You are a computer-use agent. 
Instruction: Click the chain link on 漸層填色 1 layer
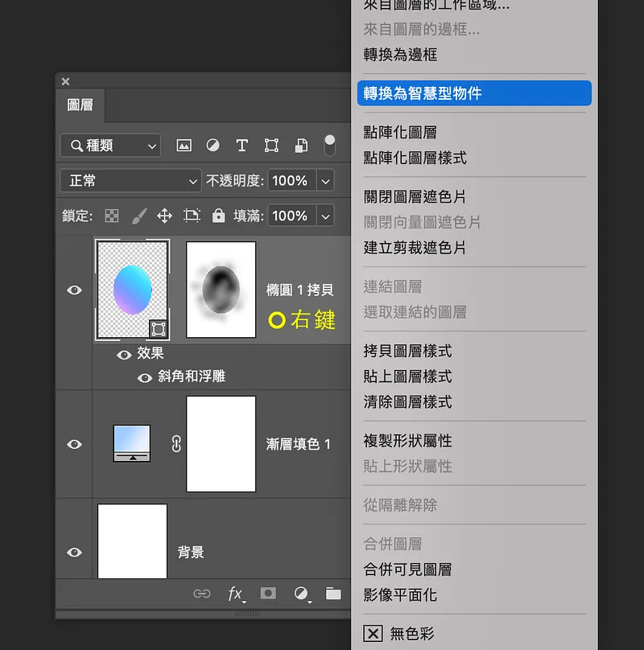point(176,444)
